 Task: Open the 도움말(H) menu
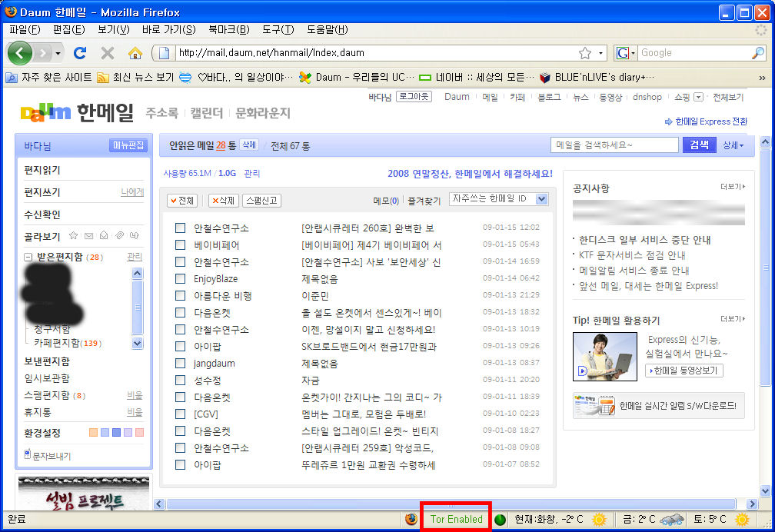328,30
